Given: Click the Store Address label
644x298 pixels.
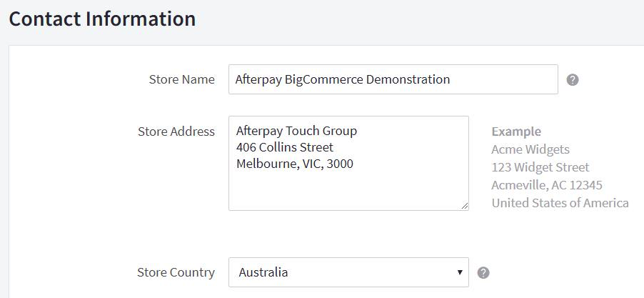Looking at the screenshot, I should point(176,131).
